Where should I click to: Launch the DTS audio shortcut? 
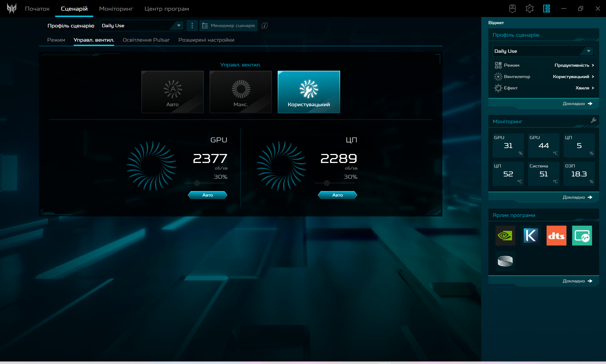tap(556, 236)
